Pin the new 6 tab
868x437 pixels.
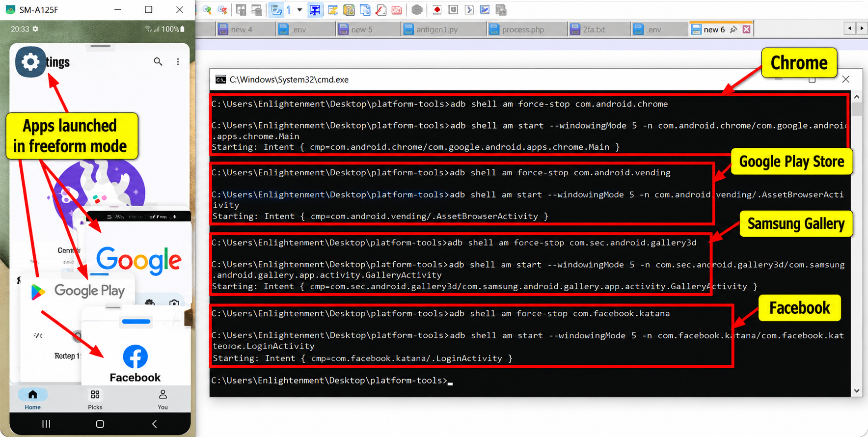point(733,29)
